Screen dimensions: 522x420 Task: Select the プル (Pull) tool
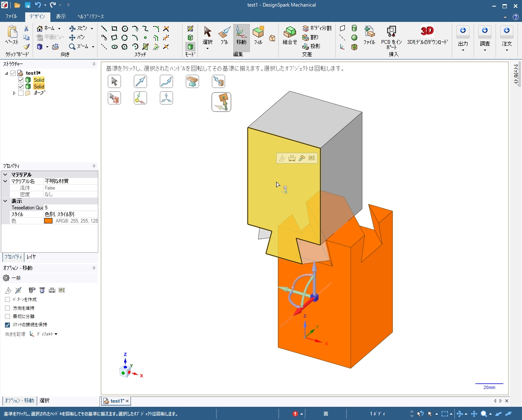pyautogui.click(x=224, y=36)
